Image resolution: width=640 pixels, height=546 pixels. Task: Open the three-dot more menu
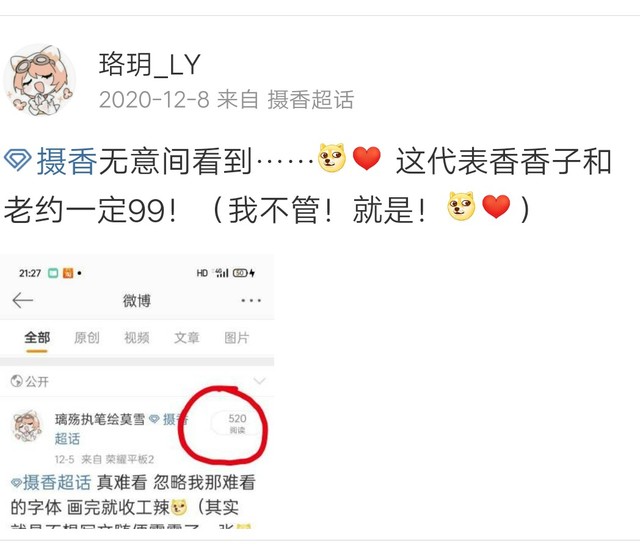(251, 301)
